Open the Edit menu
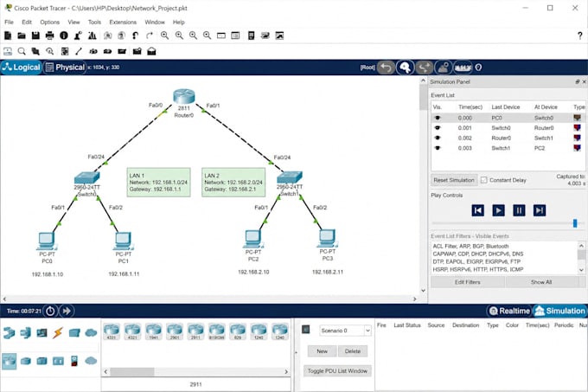Viewport: 588px width, 392px height. pyautogui.click(x=27, y=22)
